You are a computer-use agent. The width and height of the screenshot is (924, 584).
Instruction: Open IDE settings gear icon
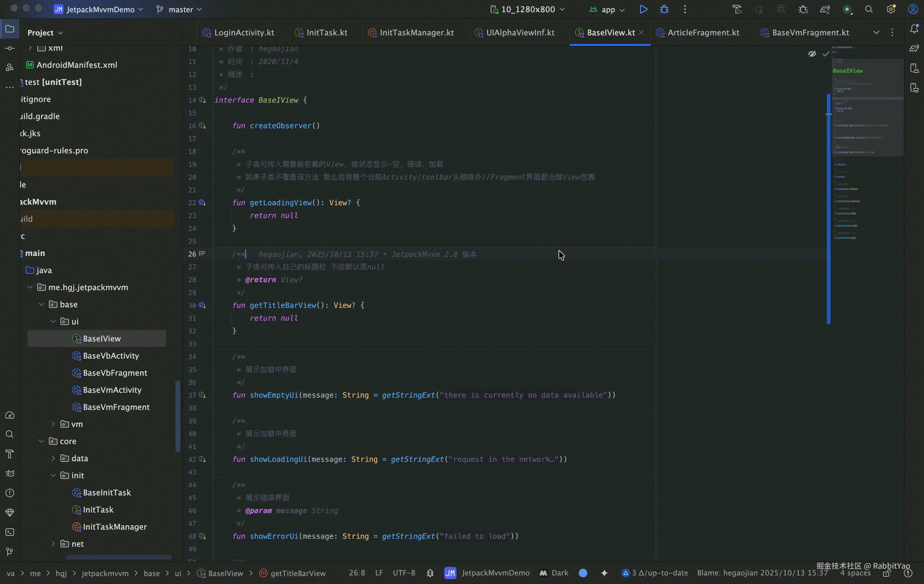coord(891,9)
